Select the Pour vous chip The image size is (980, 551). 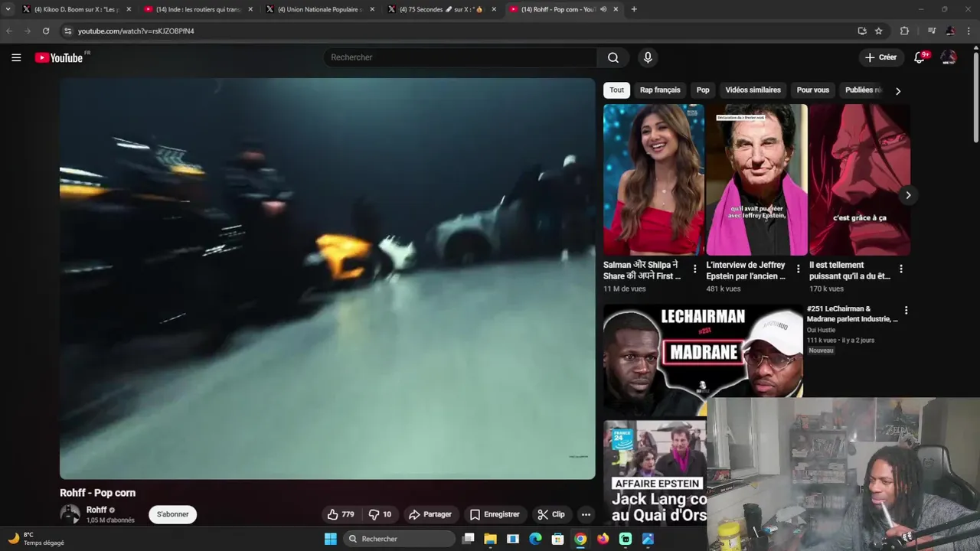[x=813, y=90]
